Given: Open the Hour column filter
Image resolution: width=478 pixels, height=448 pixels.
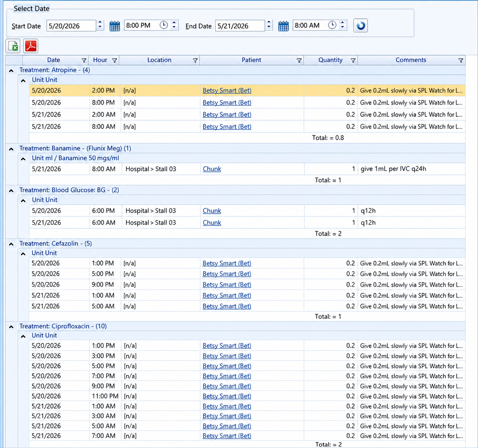Looking at the screenshot, I should coord(114,60).
